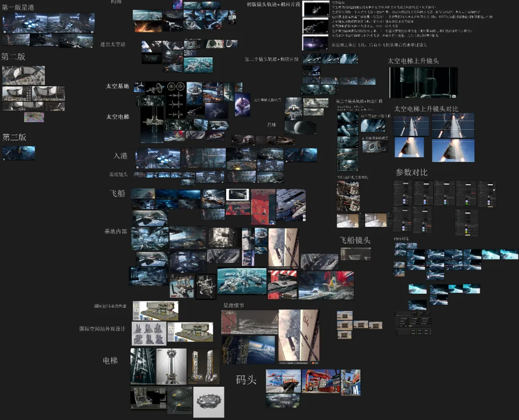Click the "月球" label

tap(272, 125)
